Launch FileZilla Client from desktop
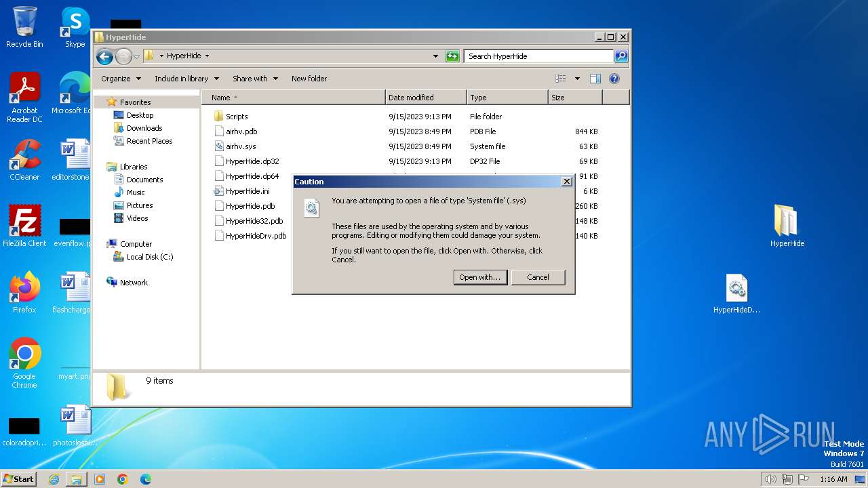This screenshot has height=488, width=868. pos(24,226)
